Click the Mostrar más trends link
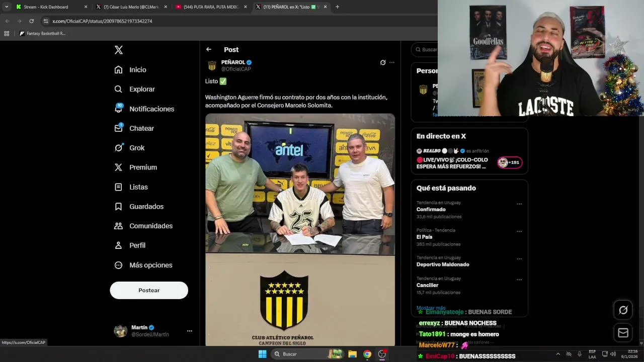The width and height of the screenshot is (644, 362). (431, 308)
